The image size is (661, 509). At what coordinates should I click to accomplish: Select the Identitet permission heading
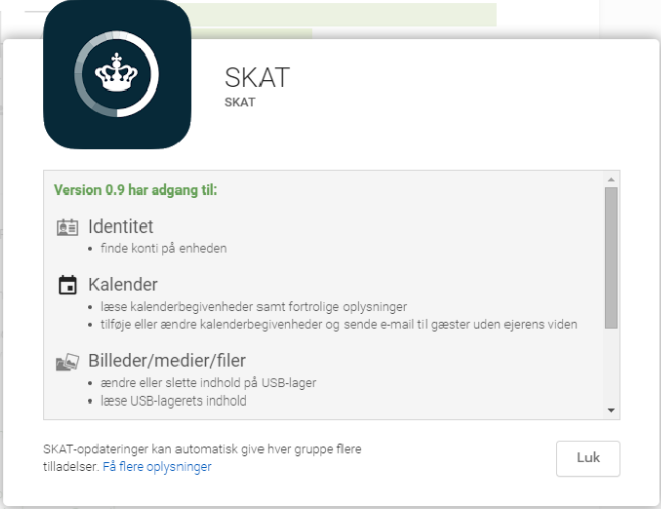[x=121, y=227]
